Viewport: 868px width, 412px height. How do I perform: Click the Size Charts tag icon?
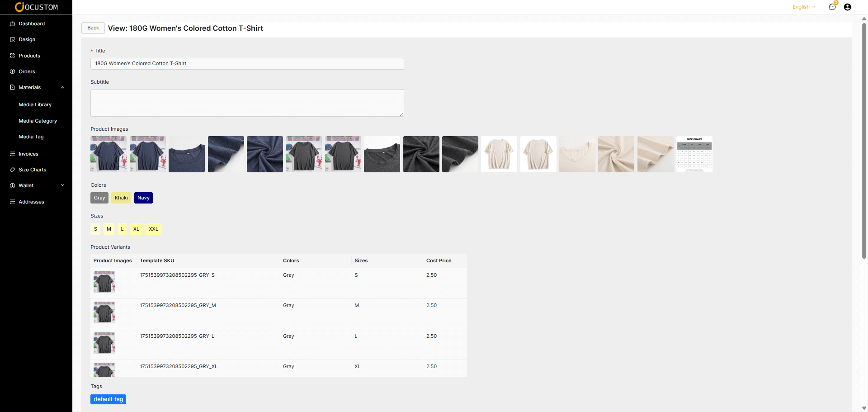click(13, 170)
